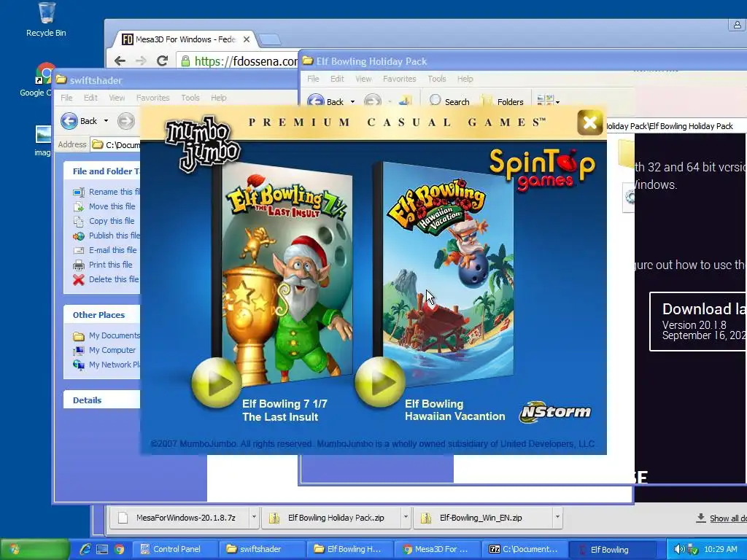Open a new Chrome tab
The image size is (747, 560).
[270, 39]
